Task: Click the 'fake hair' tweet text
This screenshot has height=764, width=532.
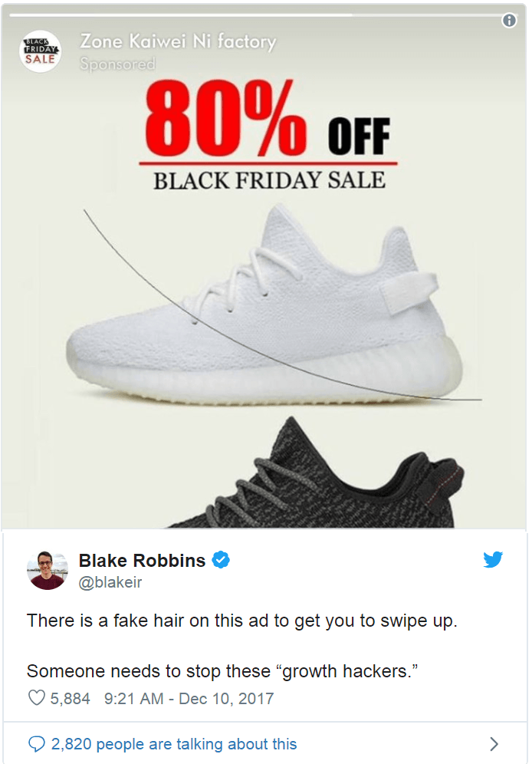Action: [149, 621]
